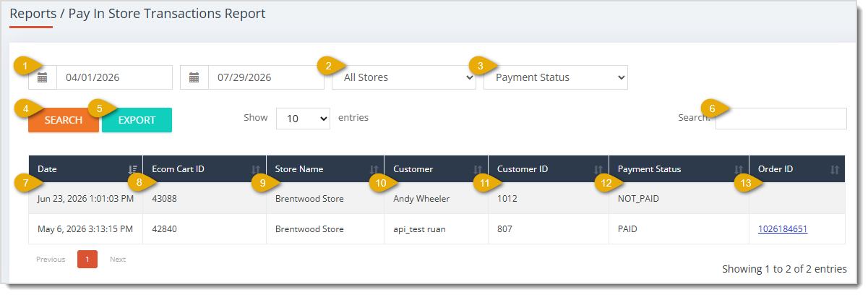This screenshot has height=295, width=868.
Task: Sort by the Ecom Cart ID sort icon
Action: click(256, 169)
